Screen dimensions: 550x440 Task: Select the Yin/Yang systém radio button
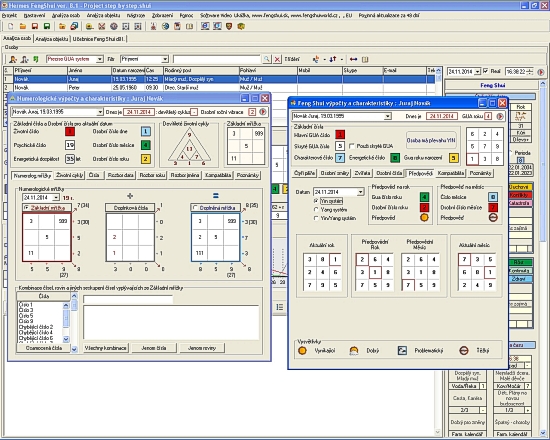316,218
